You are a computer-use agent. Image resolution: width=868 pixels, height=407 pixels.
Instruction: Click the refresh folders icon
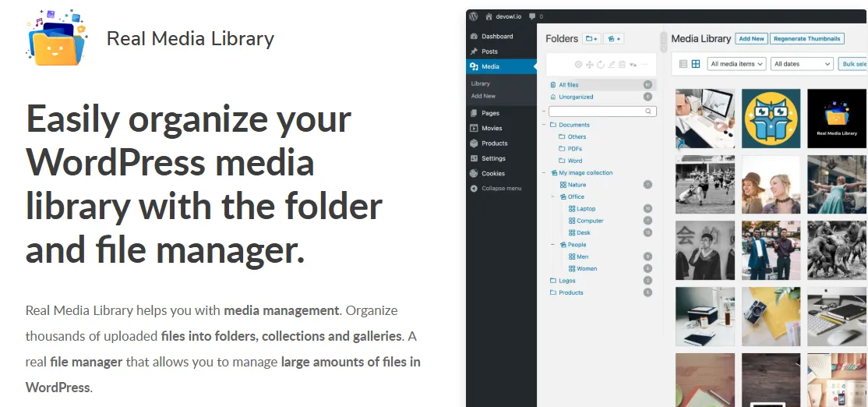pyautogui.click(x=601, y=65)
